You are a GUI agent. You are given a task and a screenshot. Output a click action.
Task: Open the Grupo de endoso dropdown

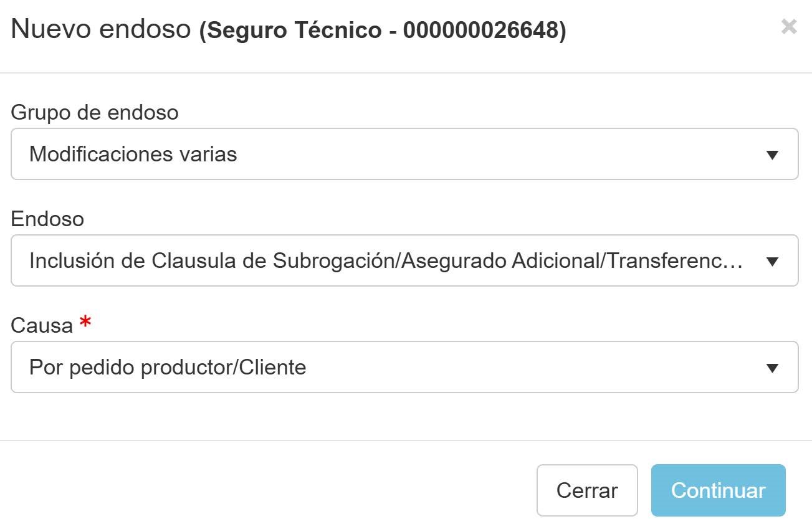click(x=404, y=154)
